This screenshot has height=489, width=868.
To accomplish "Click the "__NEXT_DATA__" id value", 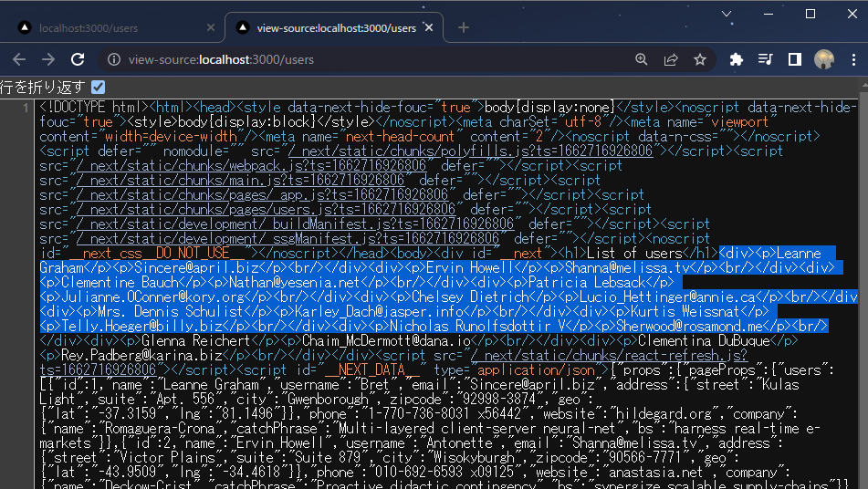I will (372, 370).
